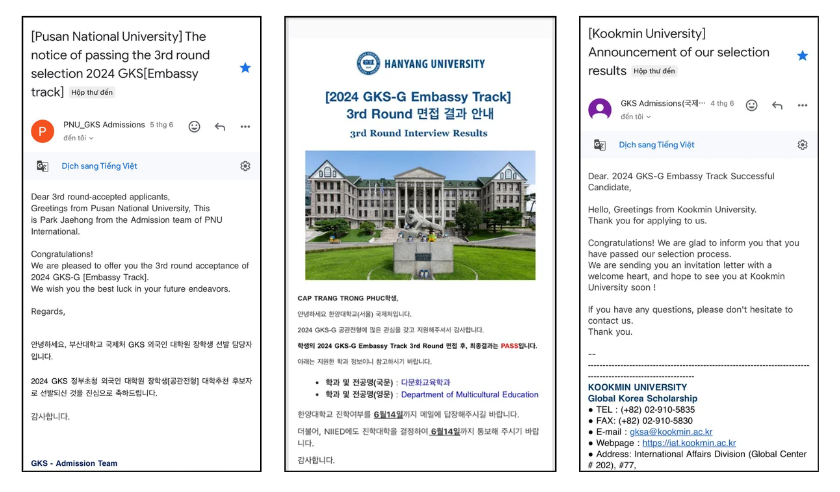Click 'CAP TRANG TRONG PHUC' applicant name
Viewport: 840px width, 492px height.
[x=341, y=299]
